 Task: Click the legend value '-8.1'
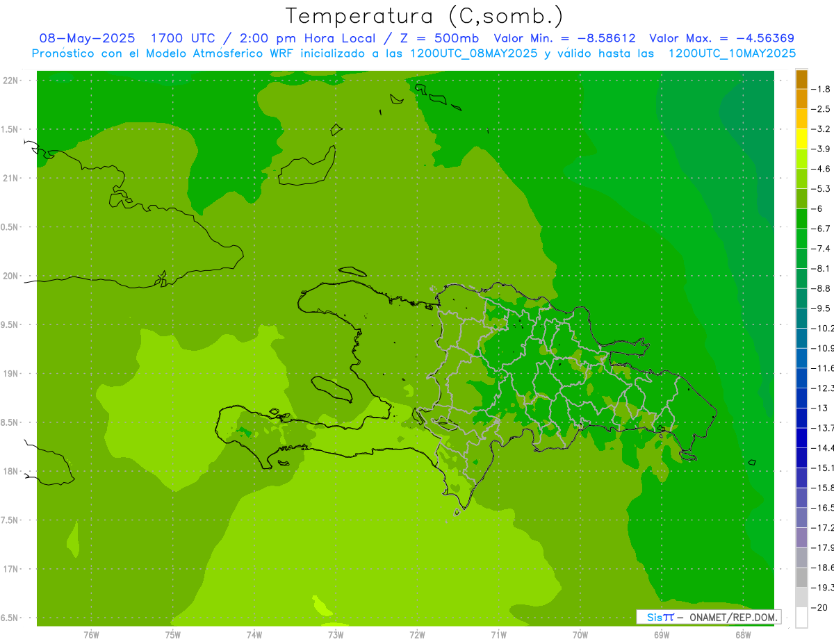pos(822,268)
